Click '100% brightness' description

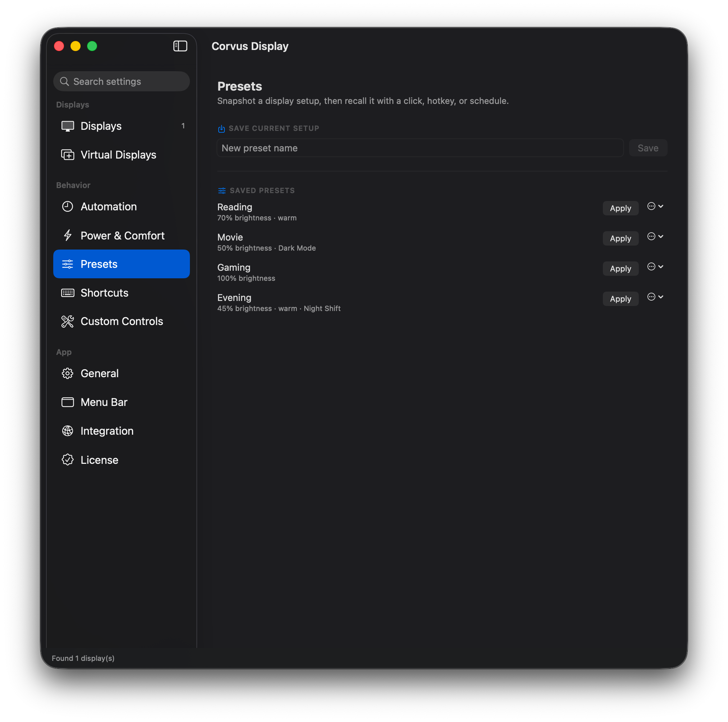246,278
